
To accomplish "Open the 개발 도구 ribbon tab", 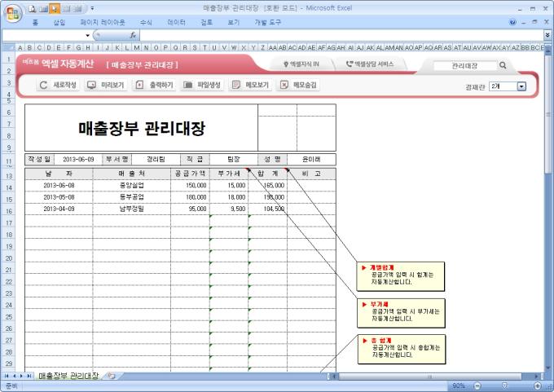I will (x=267, y=23).
